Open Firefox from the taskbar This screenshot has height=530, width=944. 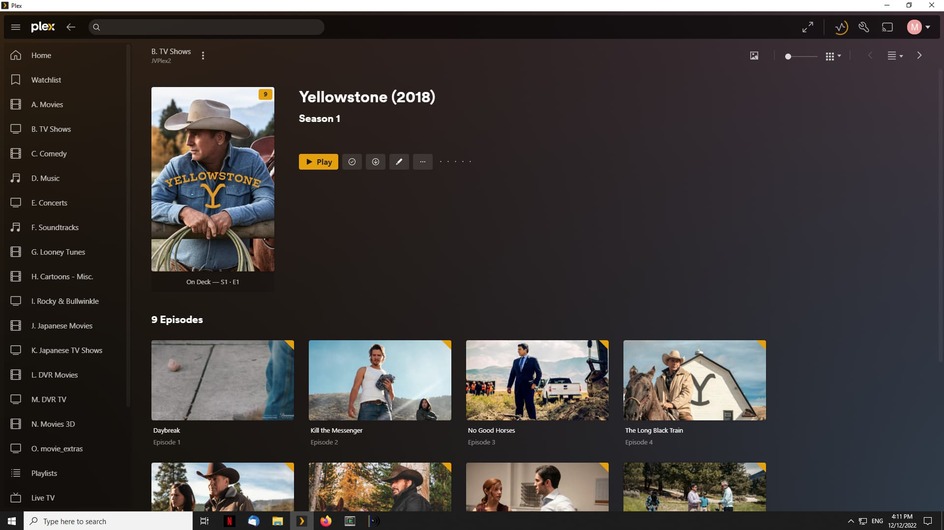(x=326, y=521)
